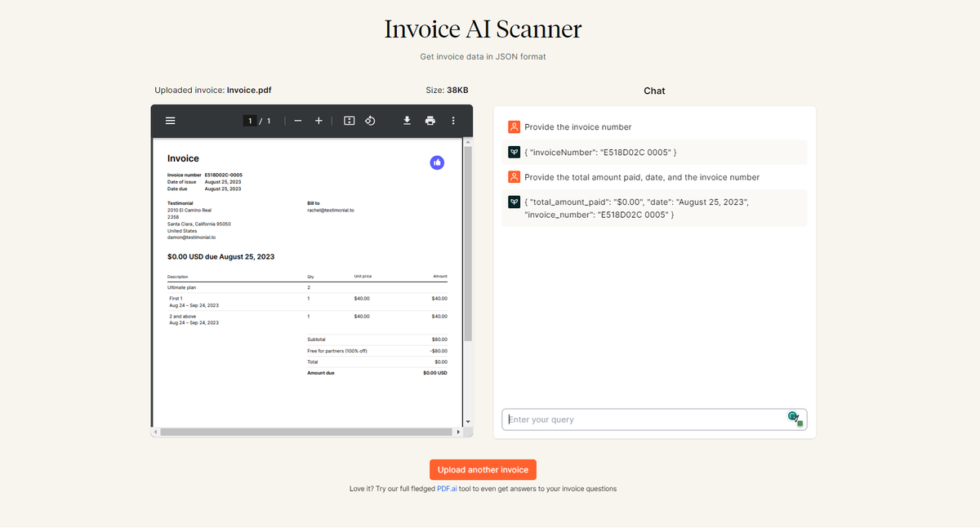The image size is (980, 528).
Task: Click the fit-to-page icon in the PDF toolbar
Action: click(x=349, y=120)
